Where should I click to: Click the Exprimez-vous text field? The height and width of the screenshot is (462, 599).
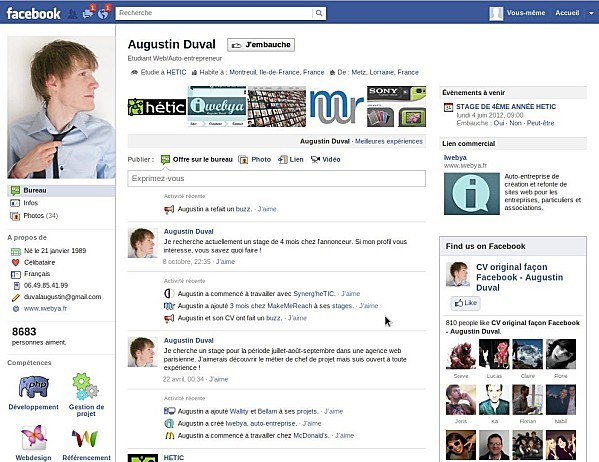[x=277, y=178]
